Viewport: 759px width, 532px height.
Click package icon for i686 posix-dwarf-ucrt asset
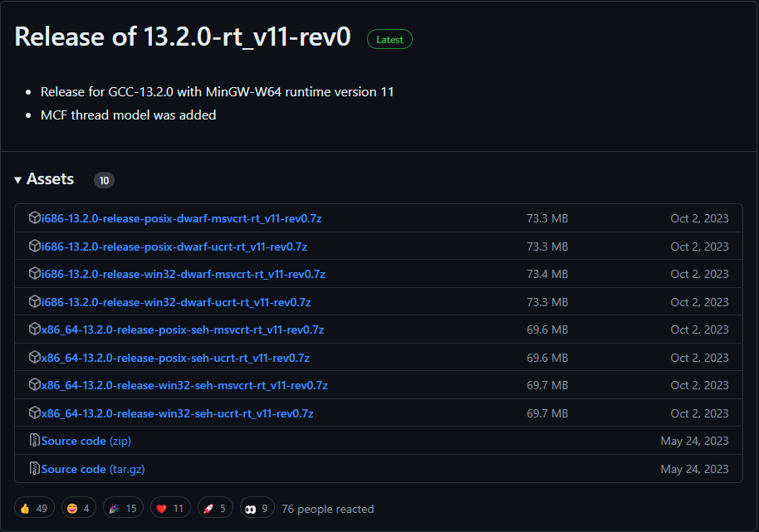click(34, 246)
